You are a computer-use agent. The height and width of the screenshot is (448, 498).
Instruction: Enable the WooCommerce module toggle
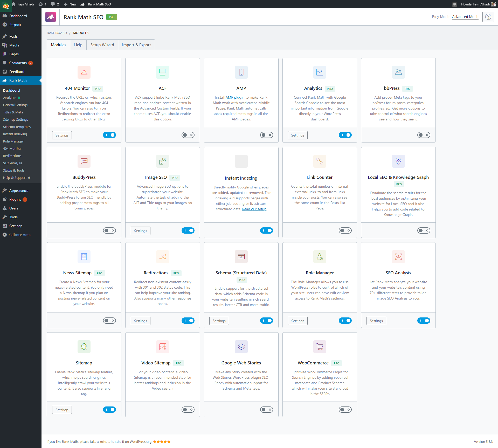(345, 410)
